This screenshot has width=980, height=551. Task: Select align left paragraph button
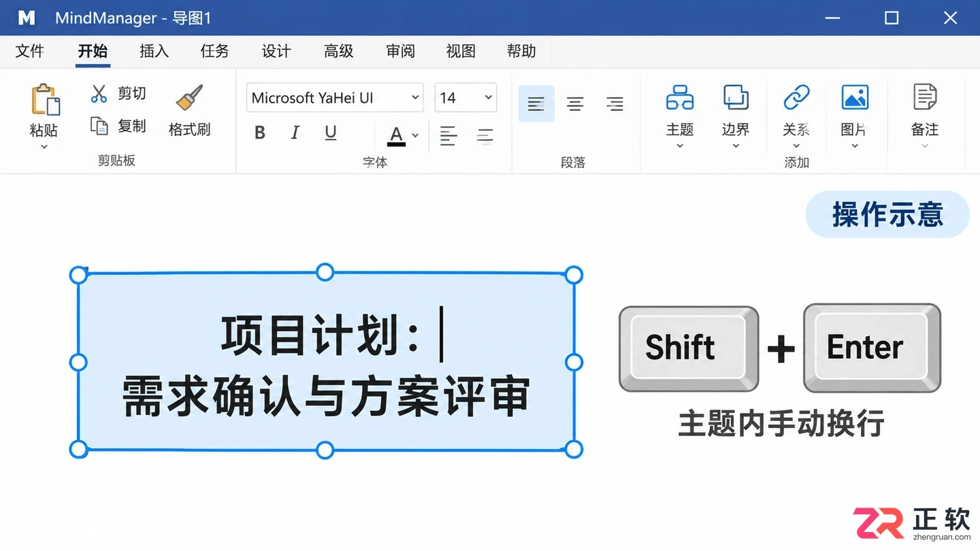click(x=536, y=104)
